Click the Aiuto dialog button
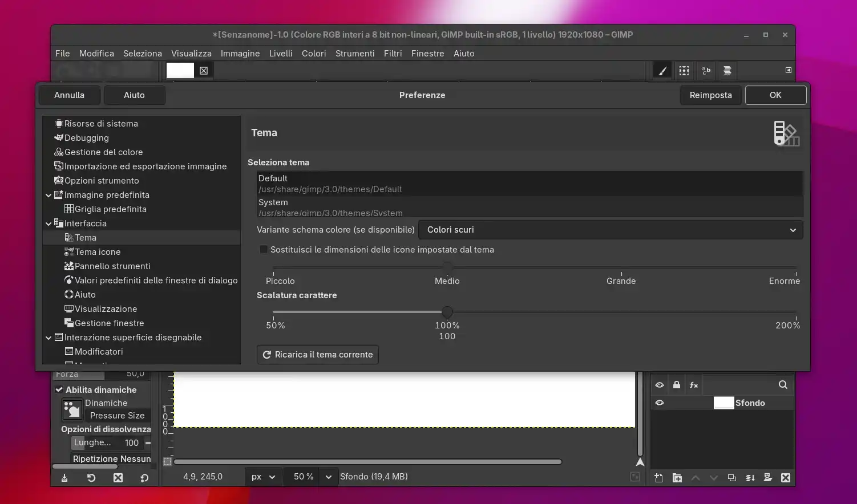This screenshot has height=504, width=857. pos(135,95)
